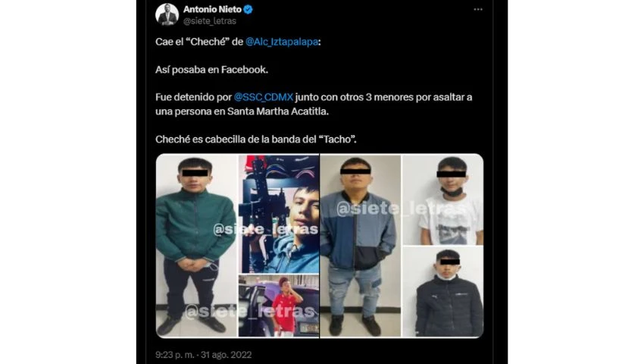The height and width of the screenshot is (364, 644).
Task: Click the 9:23 p. m. timestamp
Action: [174, 355]
